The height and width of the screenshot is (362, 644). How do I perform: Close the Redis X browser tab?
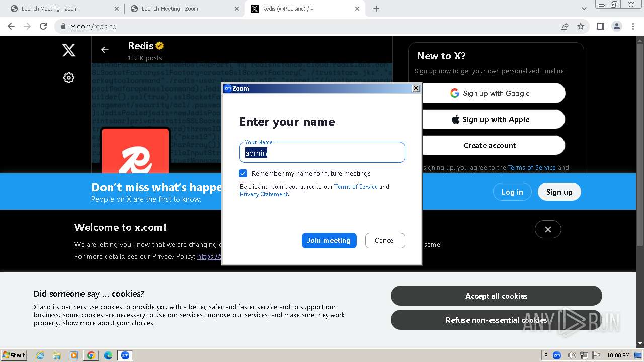tap(357, 9)
